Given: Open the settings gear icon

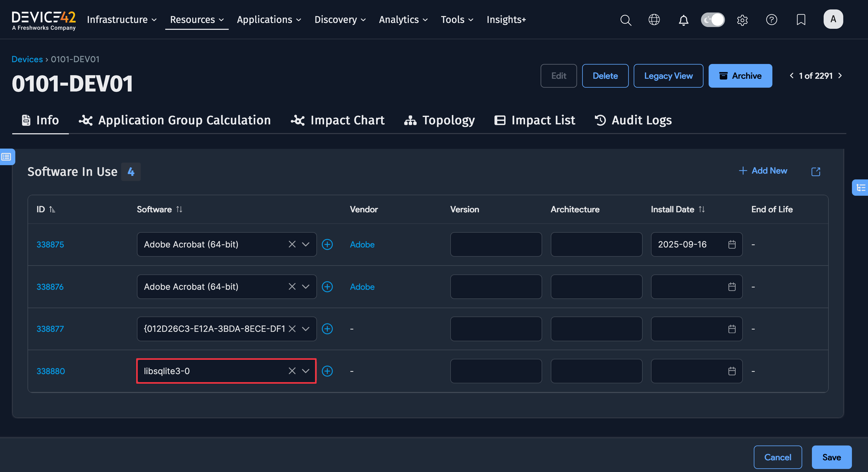Looking at the screenshot, I should pyautogui.click(x=742, y=20).
